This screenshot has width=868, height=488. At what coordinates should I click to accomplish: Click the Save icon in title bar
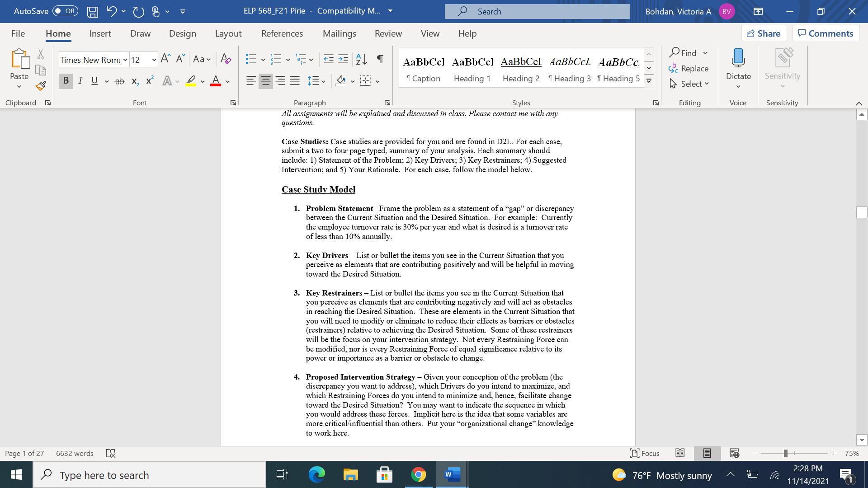click(x=93, y=12)
